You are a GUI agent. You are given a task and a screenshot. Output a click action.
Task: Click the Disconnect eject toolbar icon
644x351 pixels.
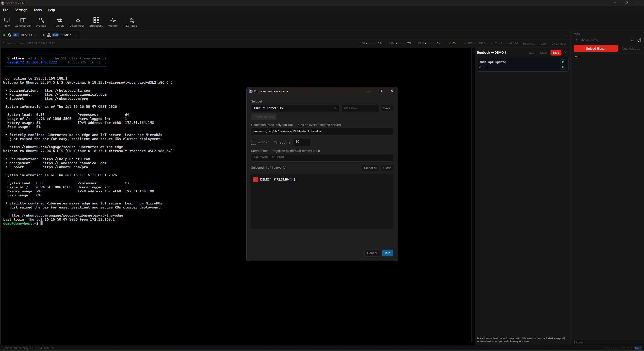77,22
